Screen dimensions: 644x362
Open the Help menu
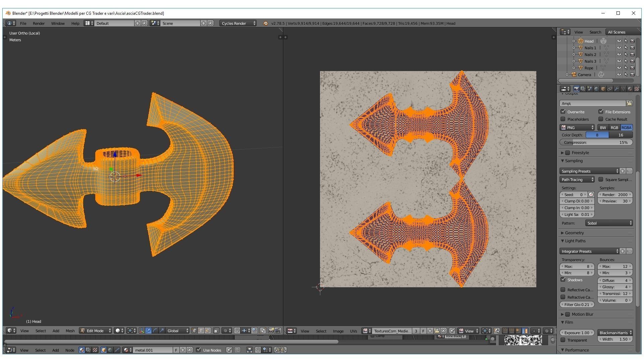75,23
